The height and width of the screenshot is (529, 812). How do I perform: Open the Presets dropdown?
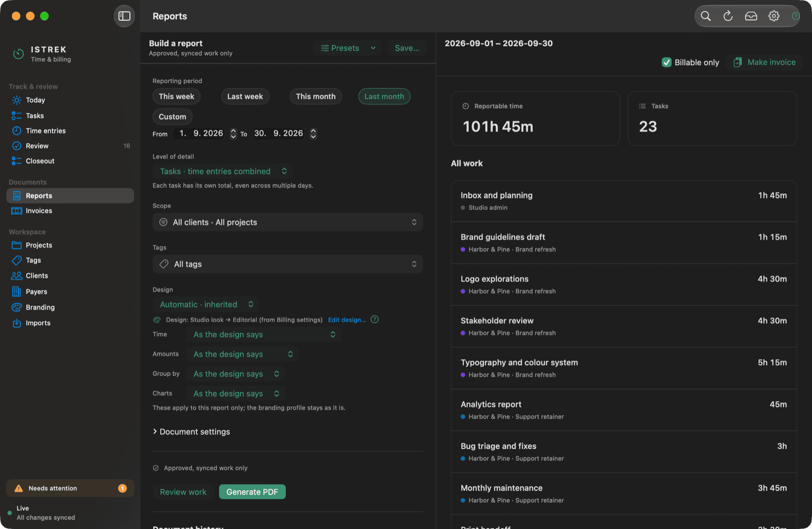coord(348,48)
